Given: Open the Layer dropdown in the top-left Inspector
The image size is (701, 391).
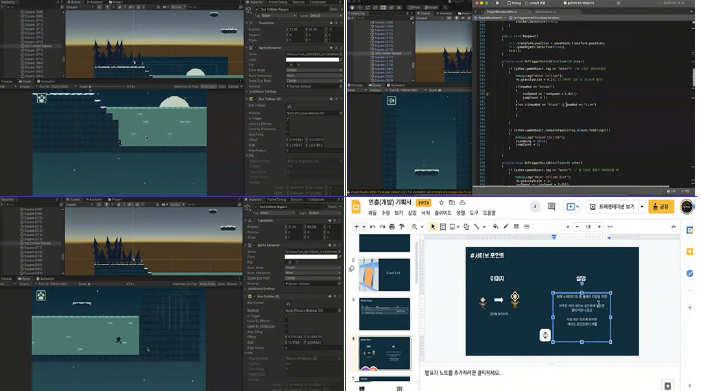Looking at the screenshot, I should pos(325,16).
